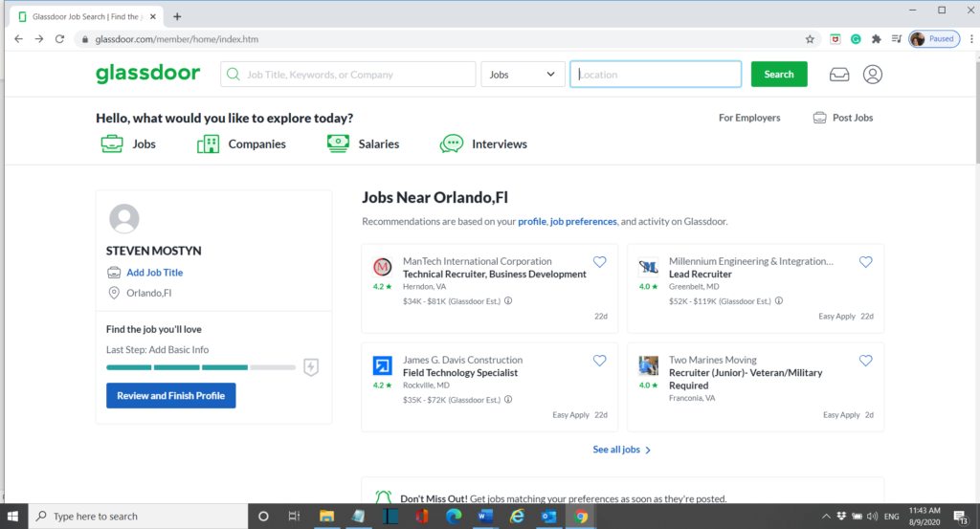Click the ManTech company logo
980x529 pixels.
[383, 267]
